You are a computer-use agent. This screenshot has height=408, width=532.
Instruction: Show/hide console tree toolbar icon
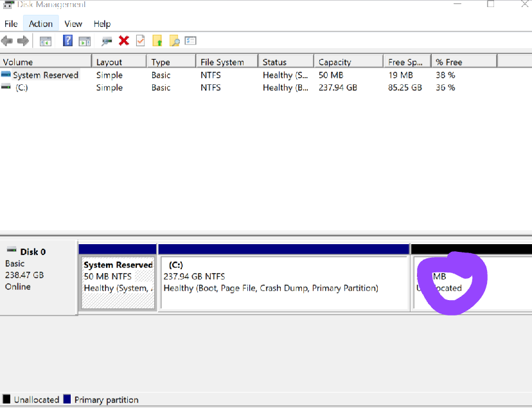[x=46, y=41]
